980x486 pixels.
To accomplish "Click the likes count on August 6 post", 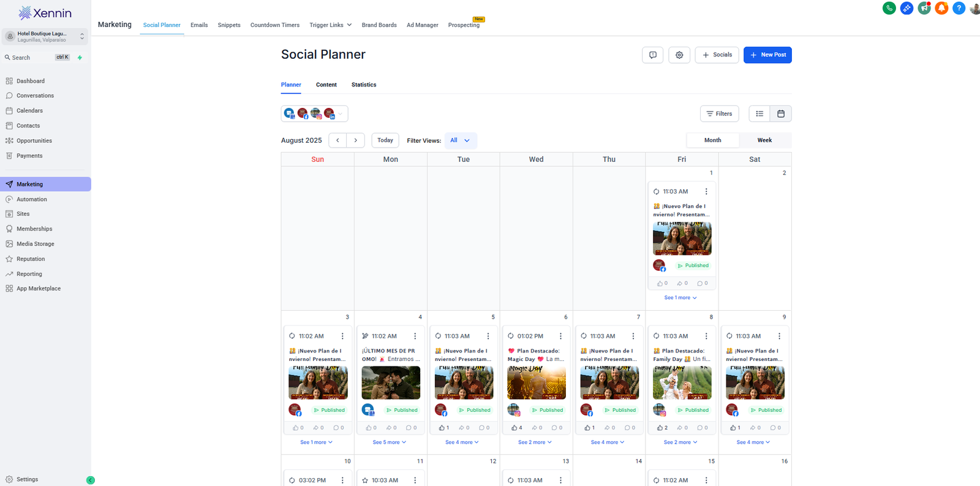I will [x=517, y=428].
